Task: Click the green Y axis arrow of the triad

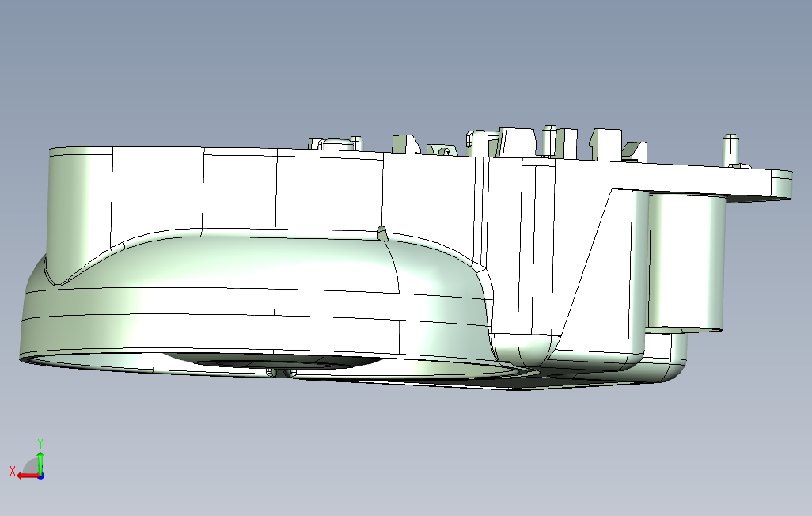Action: click(x=40, y=462)
